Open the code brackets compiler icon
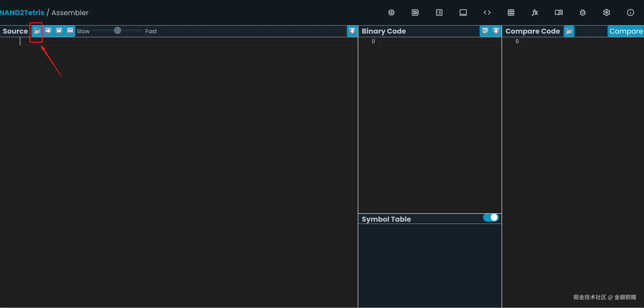 point(487,13)
